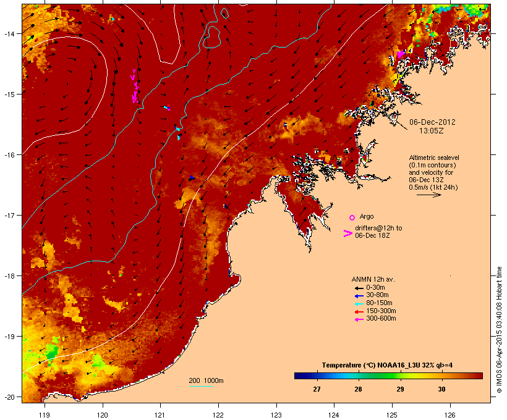Click the cyan 80-150m legend arrow
This screenshot has height=420, width=507.
(x=359, y=304)
